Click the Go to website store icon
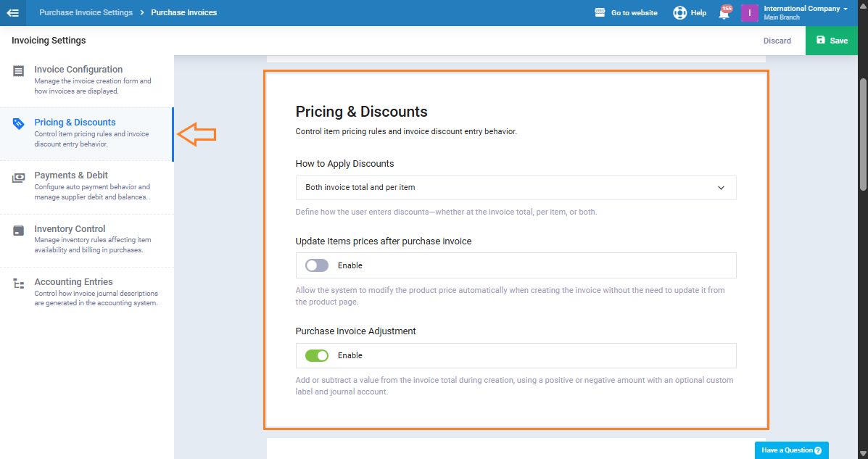The width and height of the screenshot is (868, 459). pyautogui.click(x=600, y=13)
